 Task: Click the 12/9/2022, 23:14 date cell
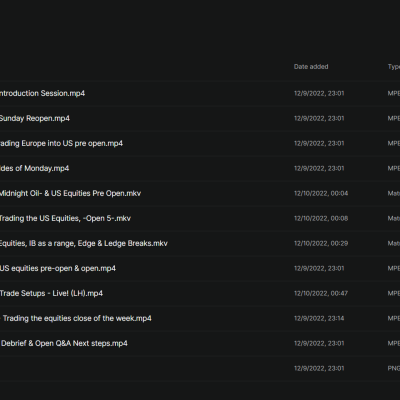[x=319, y=318]
